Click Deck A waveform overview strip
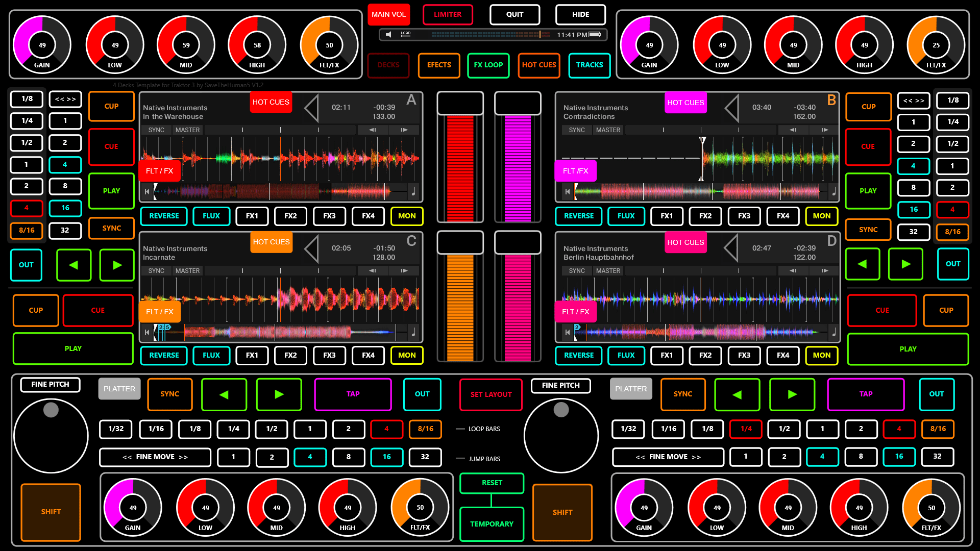 [x=280, y=192]
